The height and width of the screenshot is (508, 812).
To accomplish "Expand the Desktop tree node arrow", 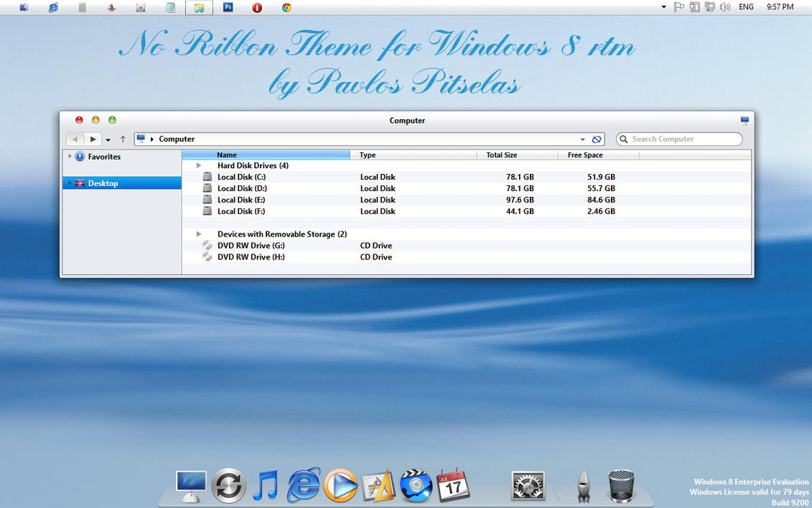I will (x=70, y=183).
